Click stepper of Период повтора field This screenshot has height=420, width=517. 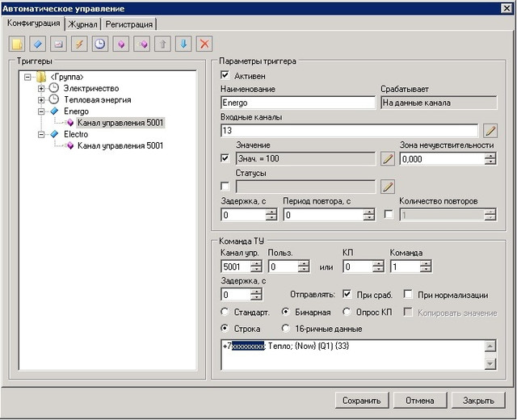pyautogui.click(x=369, y=216)
